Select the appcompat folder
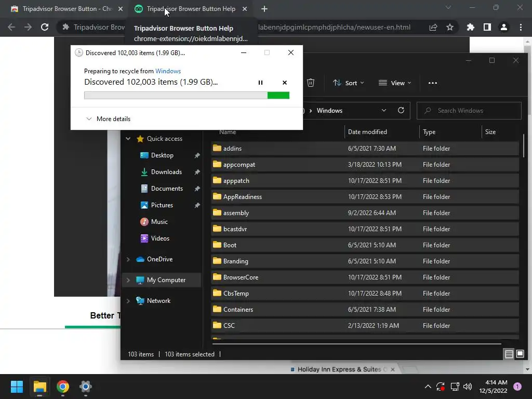Viewport: 532px width, 399px height. click(x=365, y=165)
